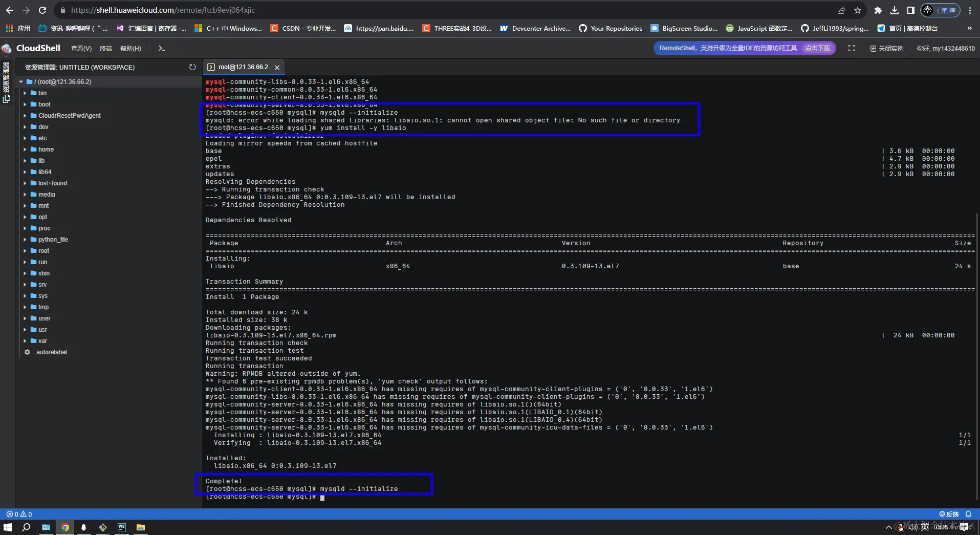Expand the boot folder
The width and height of the screenshot is (980, 535).
(25, 104)
